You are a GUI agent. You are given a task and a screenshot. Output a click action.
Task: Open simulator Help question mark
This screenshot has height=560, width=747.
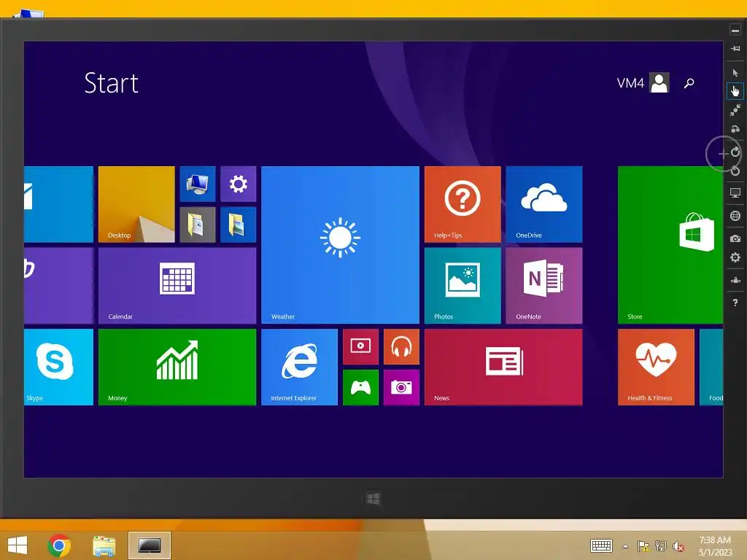[735, 303]
